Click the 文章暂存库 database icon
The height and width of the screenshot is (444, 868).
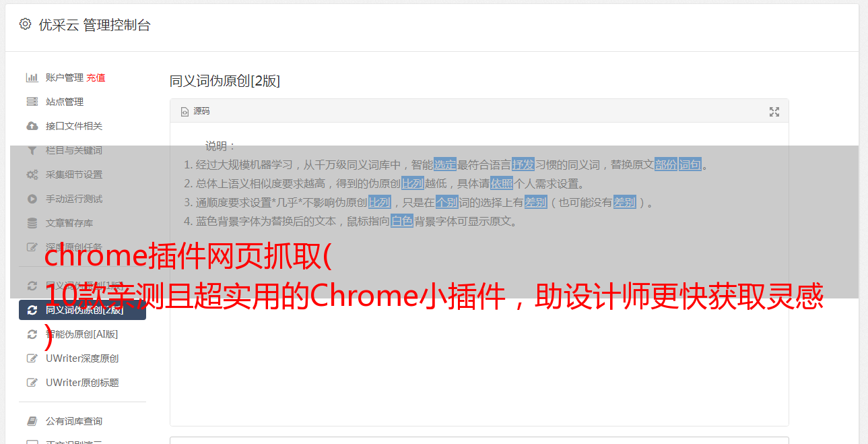tap(32, 223)
